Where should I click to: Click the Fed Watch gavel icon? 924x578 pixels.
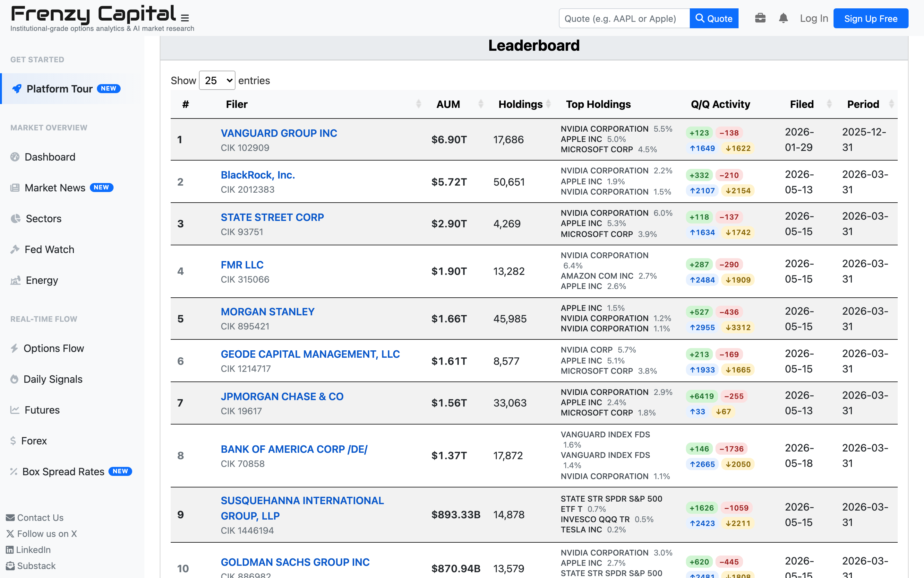(x=15, y=249)
